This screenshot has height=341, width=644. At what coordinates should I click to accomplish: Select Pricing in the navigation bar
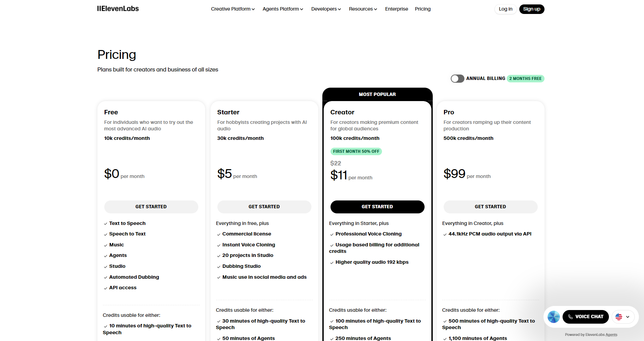click(x=423, y=9)
